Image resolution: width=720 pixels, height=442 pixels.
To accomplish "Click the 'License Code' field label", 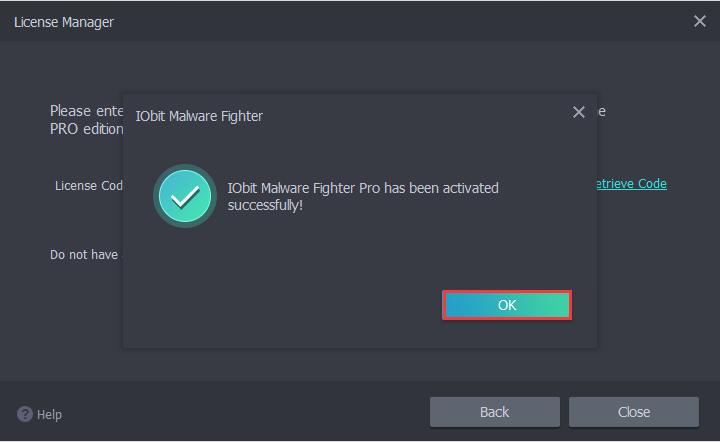I will [89, 185].
